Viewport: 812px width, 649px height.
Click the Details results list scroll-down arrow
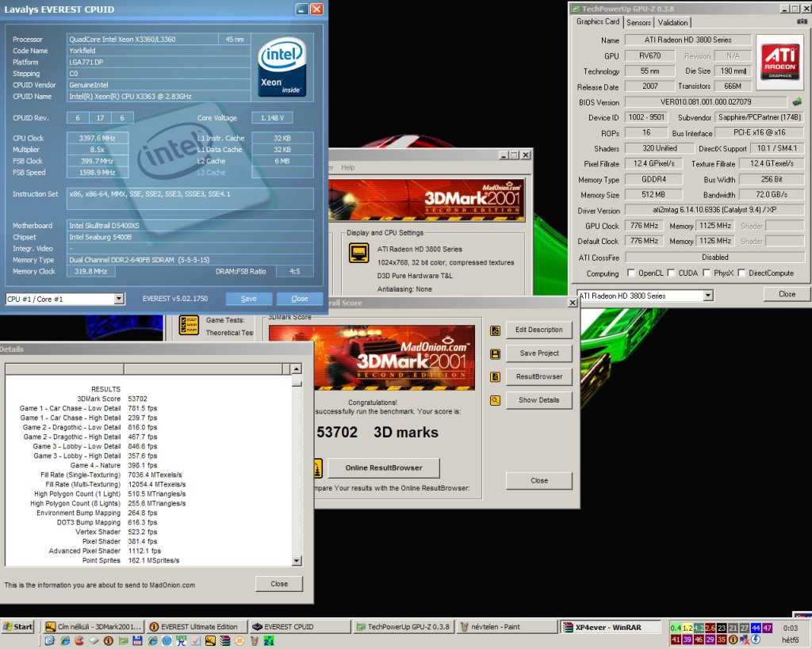[x=296, y=561]
